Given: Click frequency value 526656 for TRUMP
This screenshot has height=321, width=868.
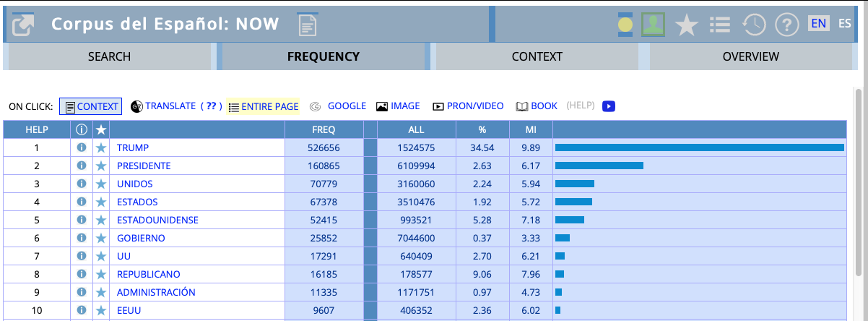Looking at the screenshot, I should pyautogui.click(x=324, y=147).
